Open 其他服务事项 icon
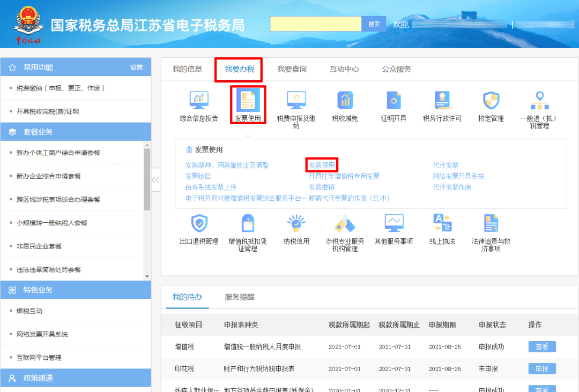 click(x=394, y=223)
